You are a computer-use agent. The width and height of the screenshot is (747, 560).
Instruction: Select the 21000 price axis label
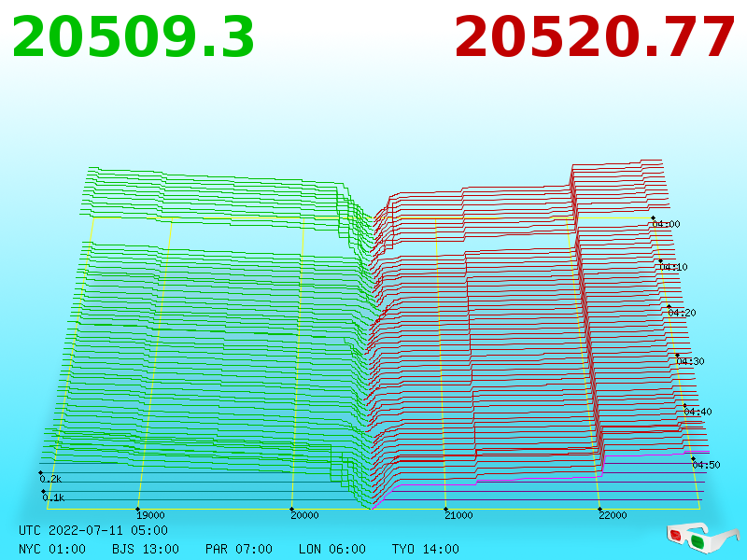click(x=458, y=515)
